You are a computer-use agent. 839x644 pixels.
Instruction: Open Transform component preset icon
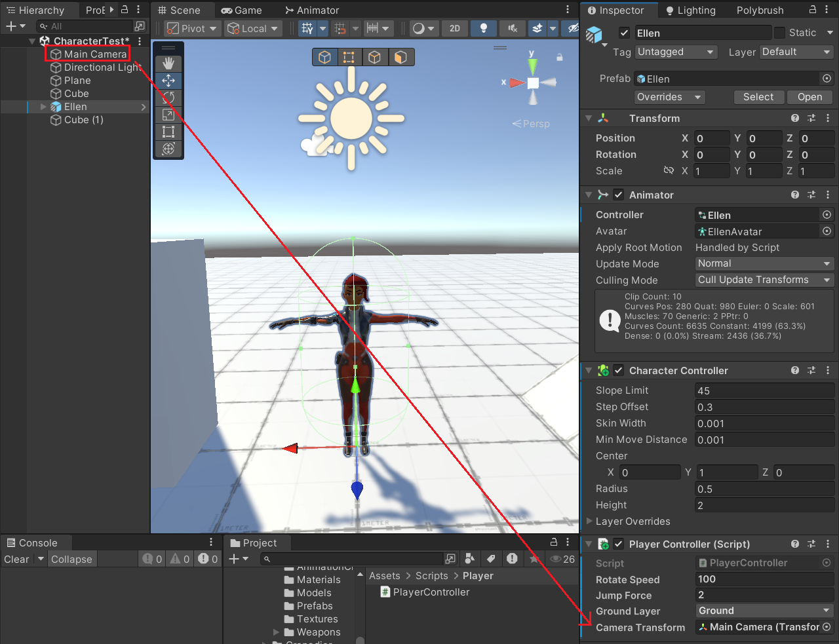(811, 118)
